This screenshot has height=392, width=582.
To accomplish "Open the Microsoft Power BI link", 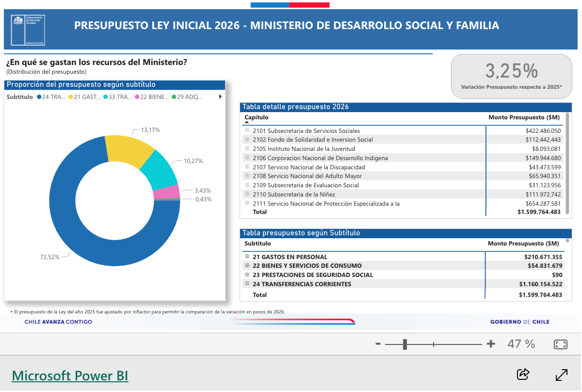I will (x=70, y=375).
